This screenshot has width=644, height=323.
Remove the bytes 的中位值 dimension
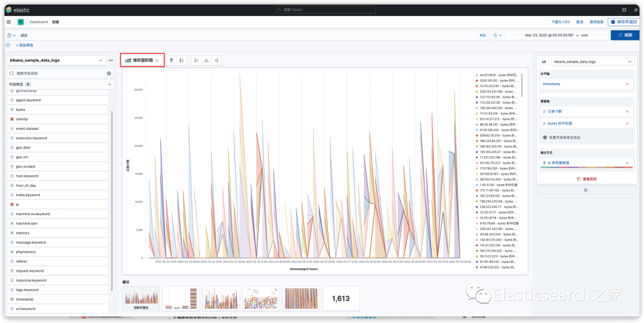pyautogui.click(x=627, y=123)
